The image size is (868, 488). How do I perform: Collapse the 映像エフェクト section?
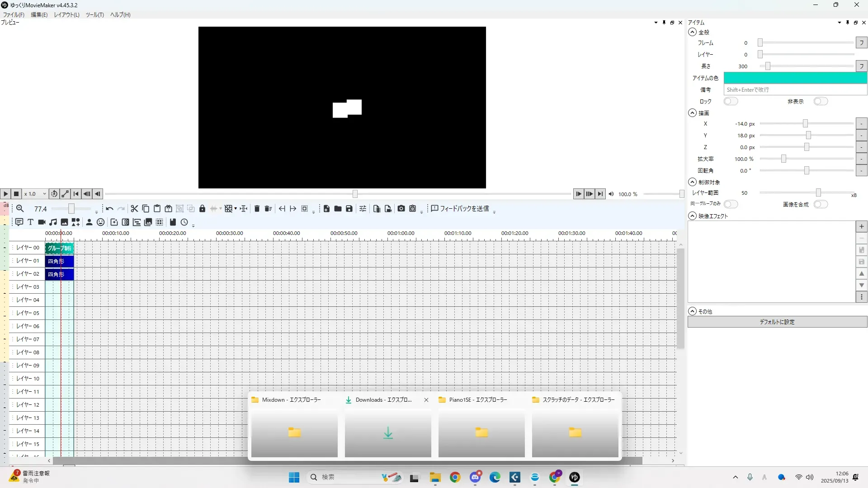692,216
